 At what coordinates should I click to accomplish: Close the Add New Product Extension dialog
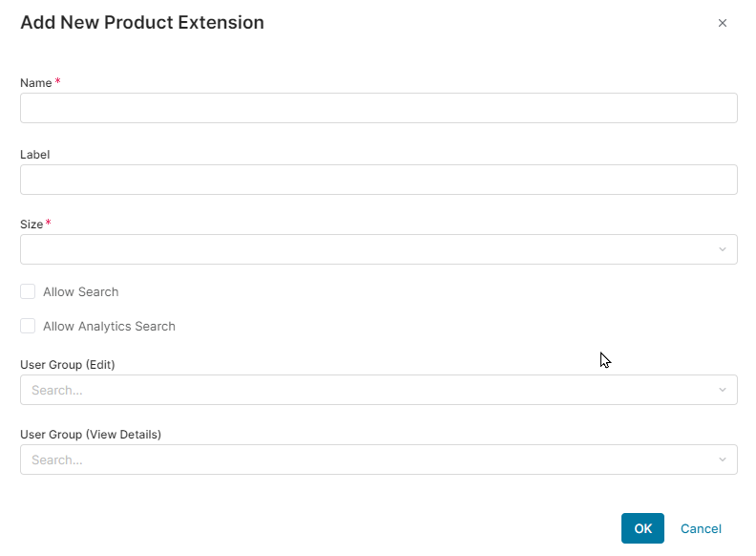click(x=723, y=23)
